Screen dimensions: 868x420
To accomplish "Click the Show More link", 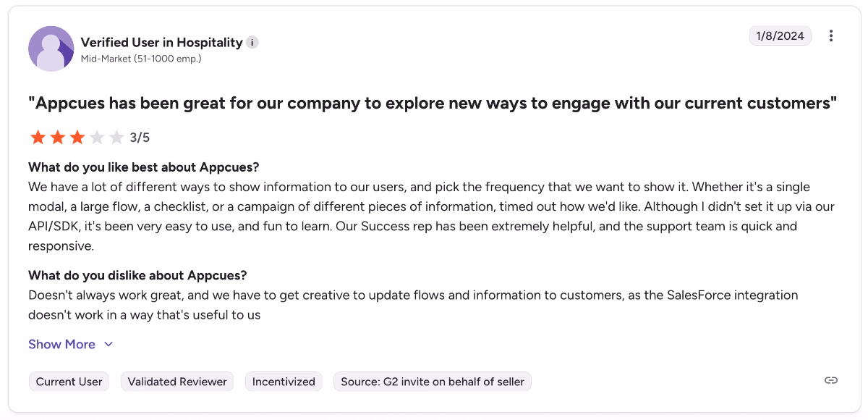I will pyautogui.click(x=62, y=344).
